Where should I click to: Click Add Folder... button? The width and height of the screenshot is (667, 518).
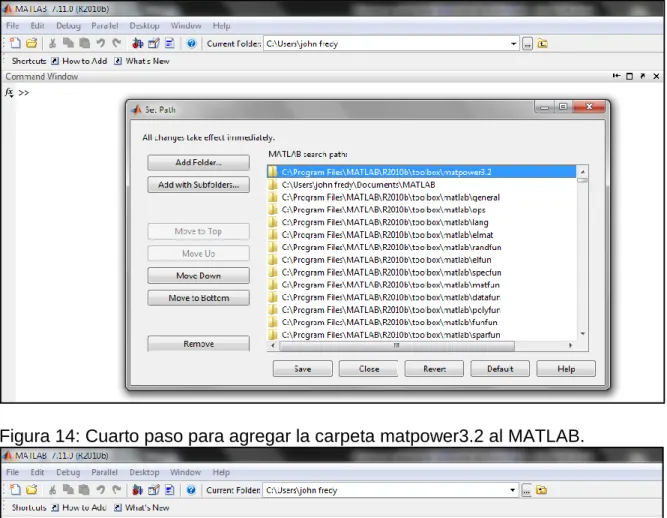coord(198,162)
